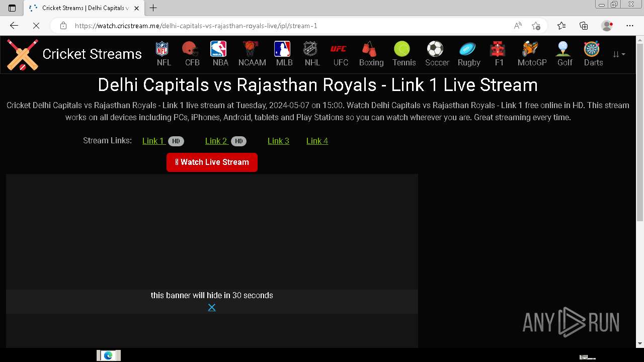The image size is (644, 362).
Task: Open the browser profile menu
Action: pyautogui.click(x=607, y=26)
